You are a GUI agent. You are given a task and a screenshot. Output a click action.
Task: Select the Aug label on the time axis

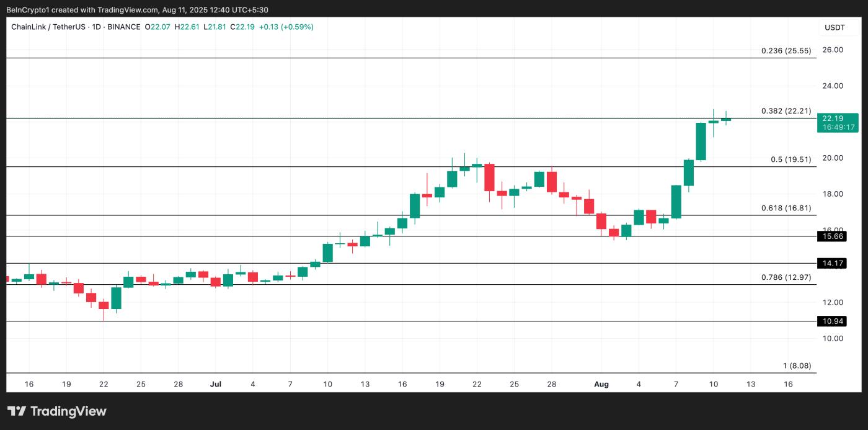(x=601, y=384)
